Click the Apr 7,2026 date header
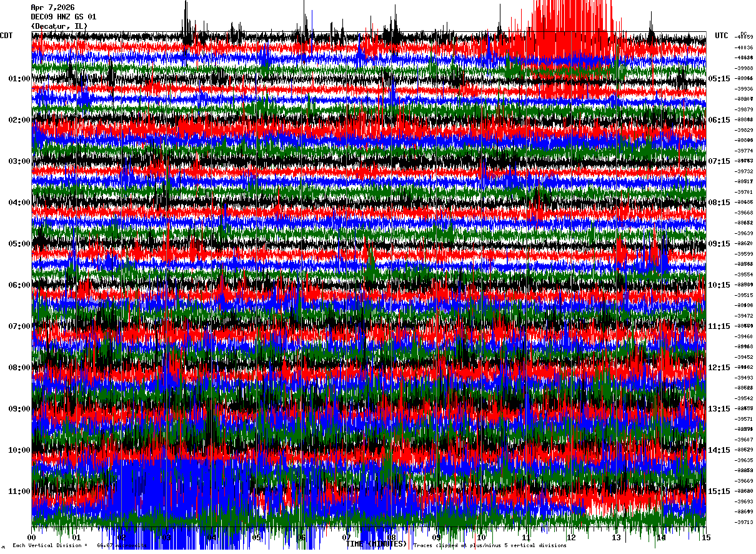The width and height of the screenshot is (756, 554). (52, 8)
